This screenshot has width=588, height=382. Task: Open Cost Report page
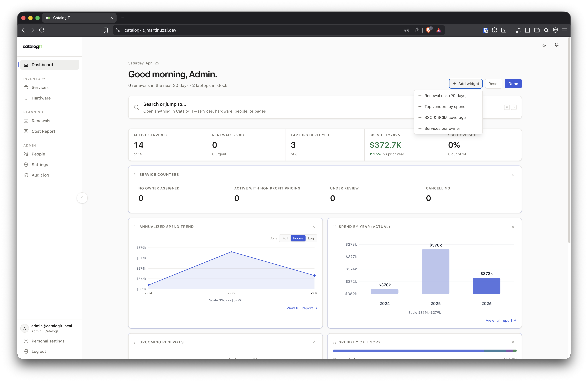pos(49,131)
